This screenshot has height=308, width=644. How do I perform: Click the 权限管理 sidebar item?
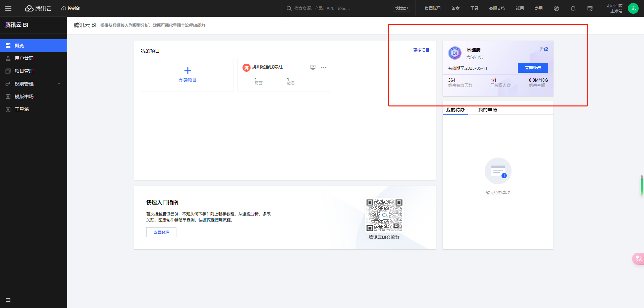point(34,84)
